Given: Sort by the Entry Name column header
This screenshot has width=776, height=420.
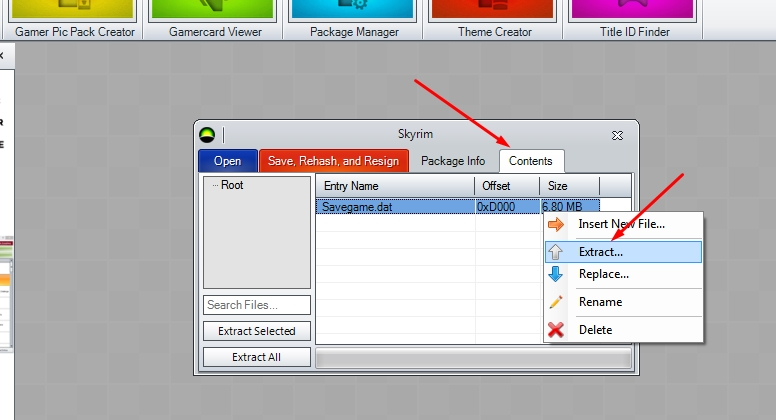Looking at the screenshot, I should pyautogui.click(x=395, y=186).
